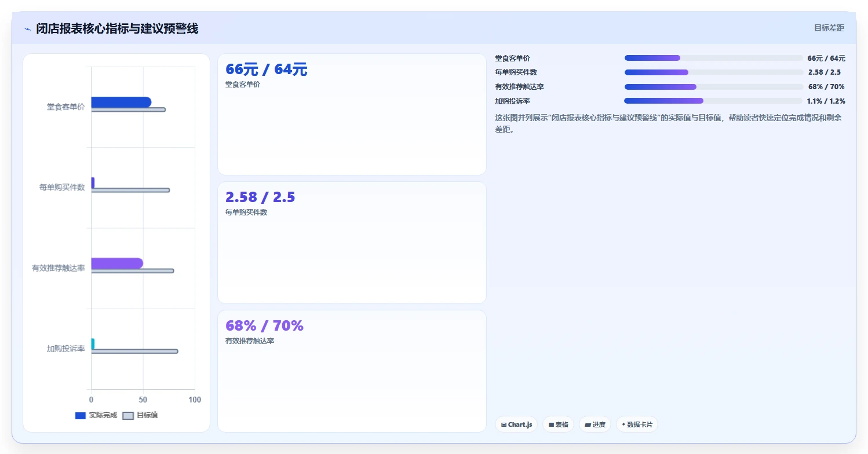868x454 pixels.
Task: Click the 68% / 70% value in progress list
Action: click(x=826, y=87)
